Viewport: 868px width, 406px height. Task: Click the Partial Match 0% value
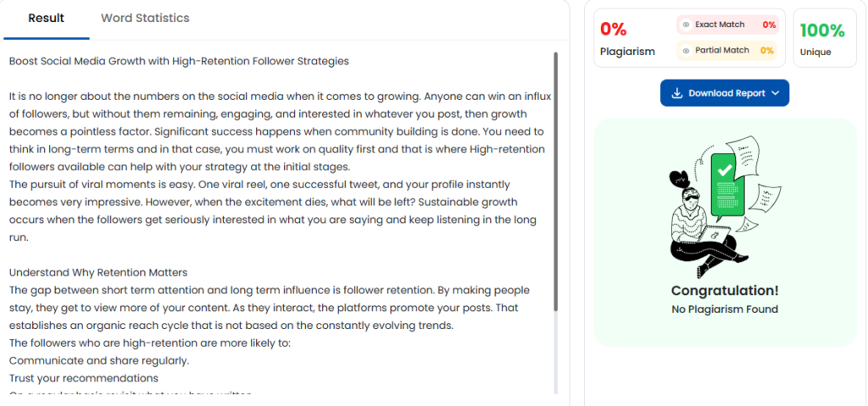coord(767,51)
